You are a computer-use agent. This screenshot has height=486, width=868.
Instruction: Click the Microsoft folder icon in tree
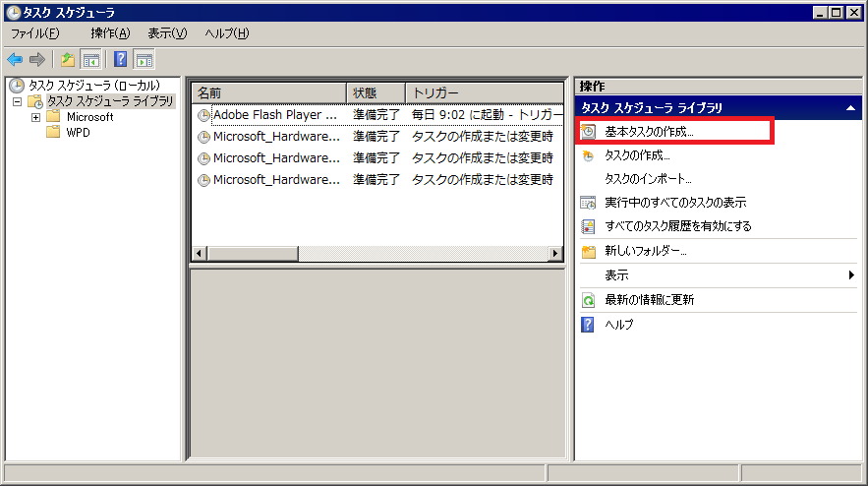click(53, 116)
